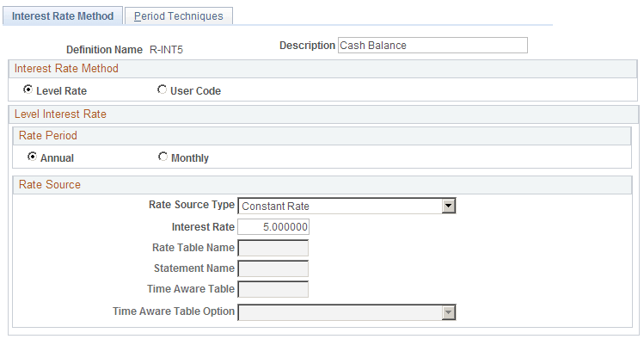Click the Time Aware Table field
This screenshot has height=339, width=644.
273,289
